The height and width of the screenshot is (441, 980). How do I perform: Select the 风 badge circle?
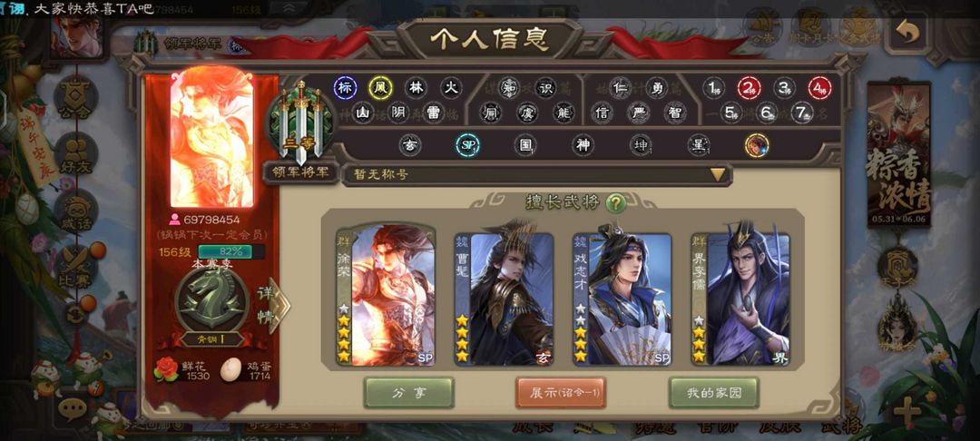379,88
